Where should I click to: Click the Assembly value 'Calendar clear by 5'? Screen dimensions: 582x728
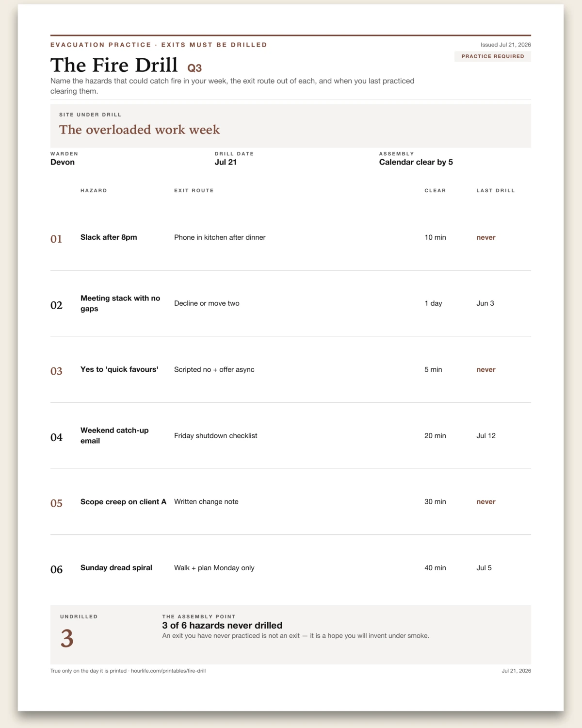416,162
